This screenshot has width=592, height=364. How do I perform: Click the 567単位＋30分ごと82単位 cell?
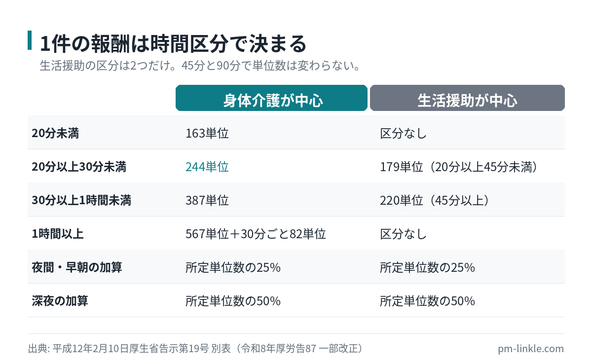point(256,234)
